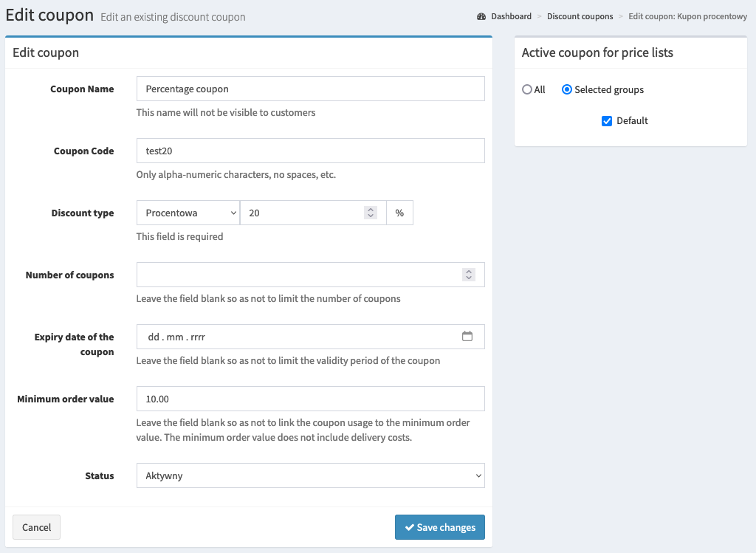Open the calendar picker for expiry date

(x=467, y=336)
